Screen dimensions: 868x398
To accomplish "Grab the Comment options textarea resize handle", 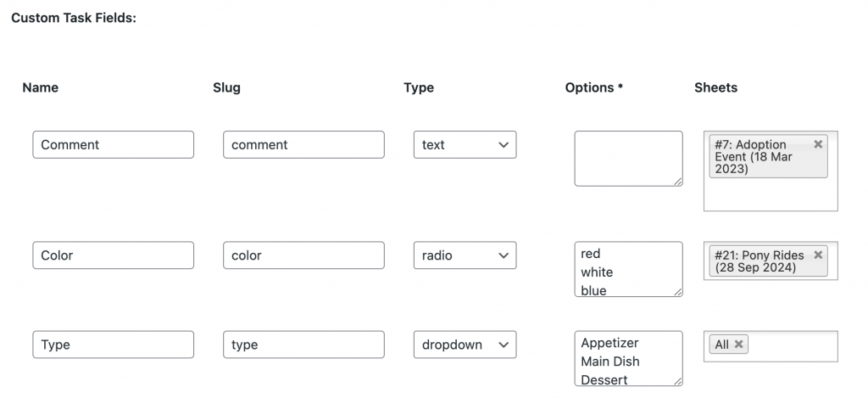I will (677, 182).
